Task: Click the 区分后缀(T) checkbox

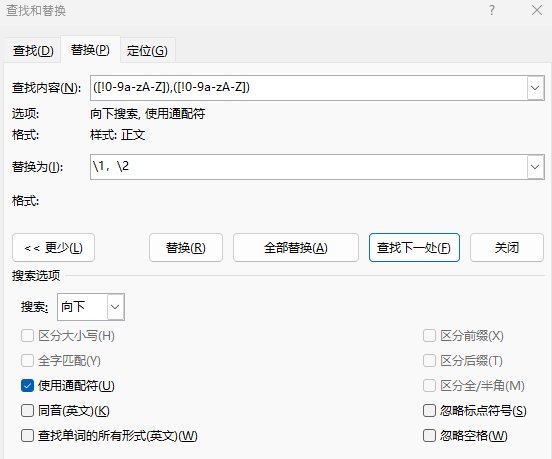Action: pos(429,361)
